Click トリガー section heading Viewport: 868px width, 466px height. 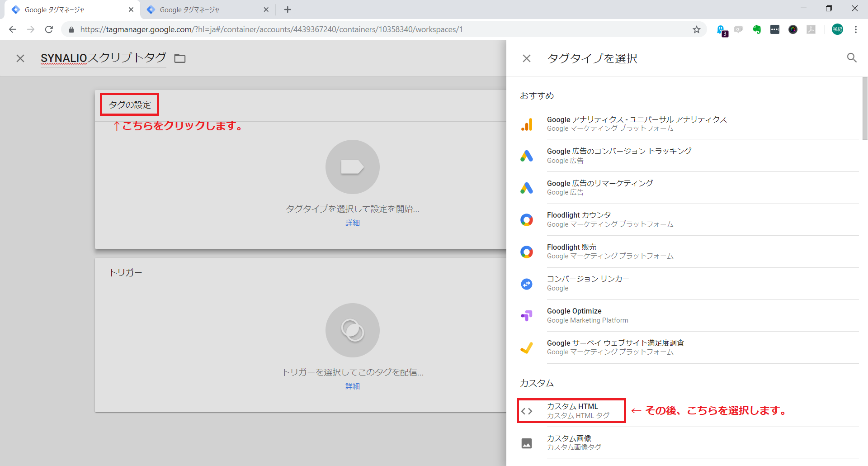tap(126, 273)
